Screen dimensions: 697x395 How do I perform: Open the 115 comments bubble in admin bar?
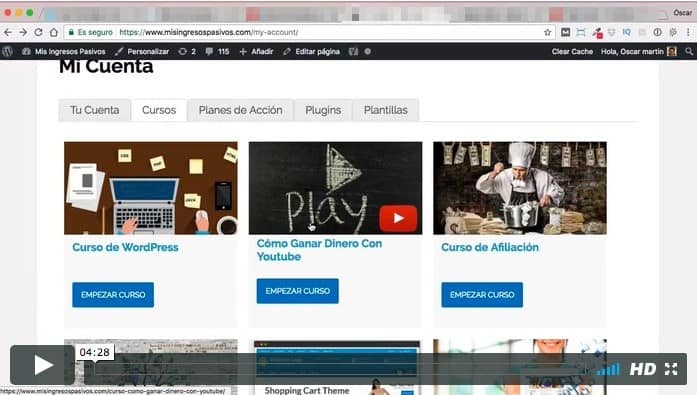(x=217, y=52)
